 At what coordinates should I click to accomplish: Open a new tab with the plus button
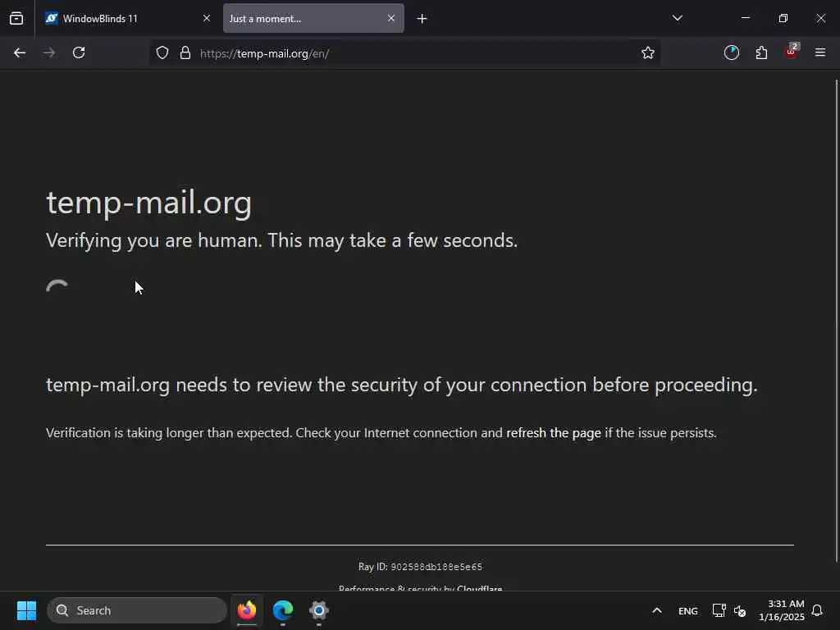coord(422,19)
